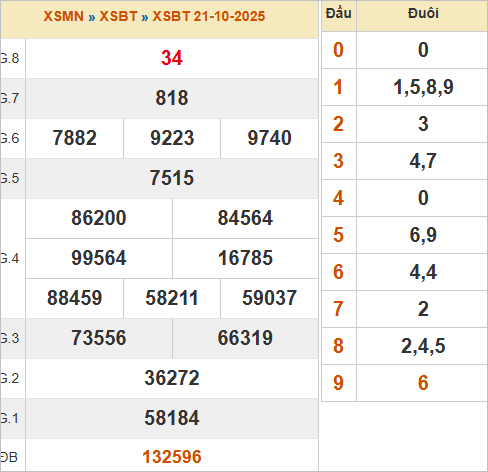Select G.3 number 66319

(x=245, y=338)
